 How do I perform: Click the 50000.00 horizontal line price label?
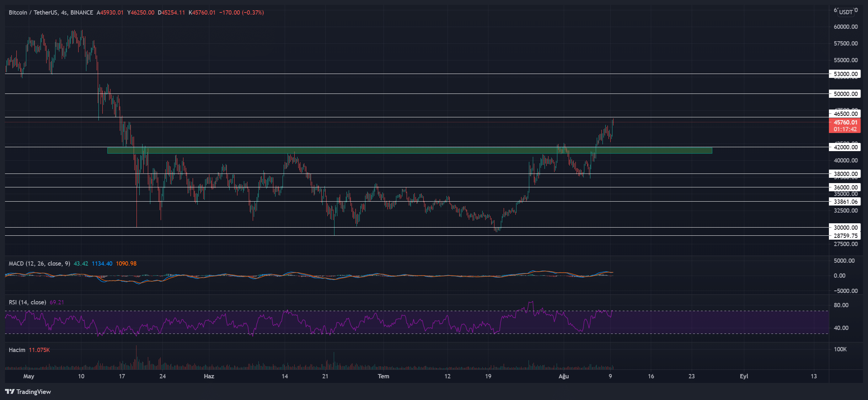point(845,94)
